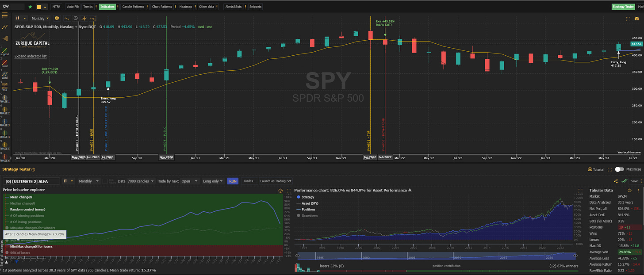Open chart settings gear icon
This screenshot has height=275, width=644.
click(x=57, y=19)
